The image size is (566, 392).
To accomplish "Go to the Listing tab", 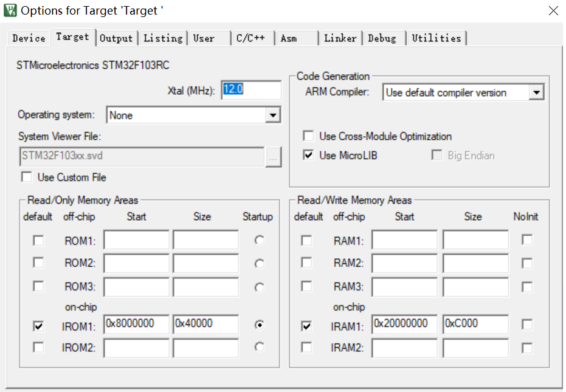I will tap(163, 38).
